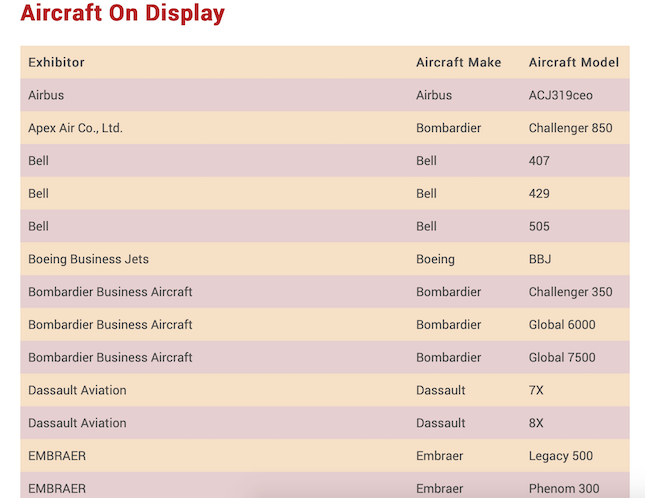Select the Bell 429 model cell

pyautogui.click(x=539, y=193)
